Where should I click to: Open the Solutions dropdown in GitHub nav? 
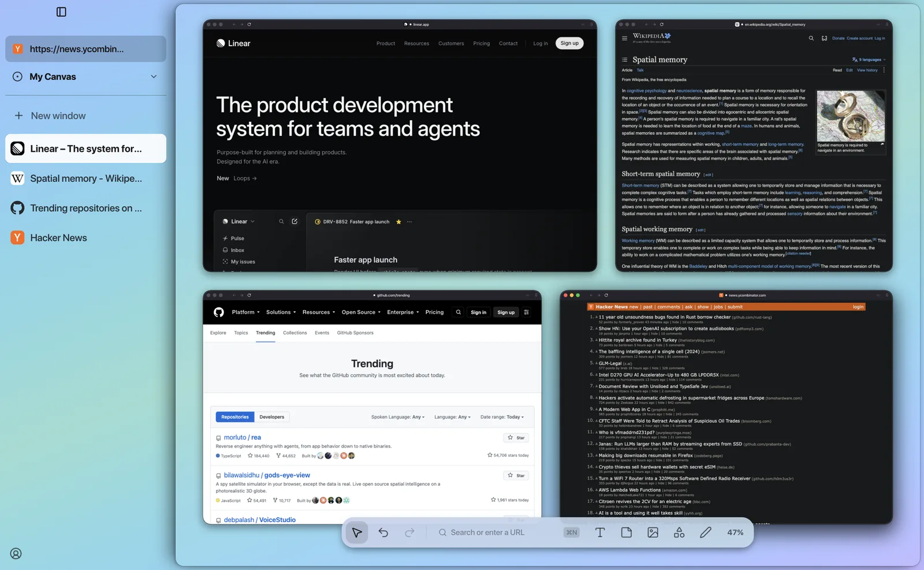click(281, 312)
